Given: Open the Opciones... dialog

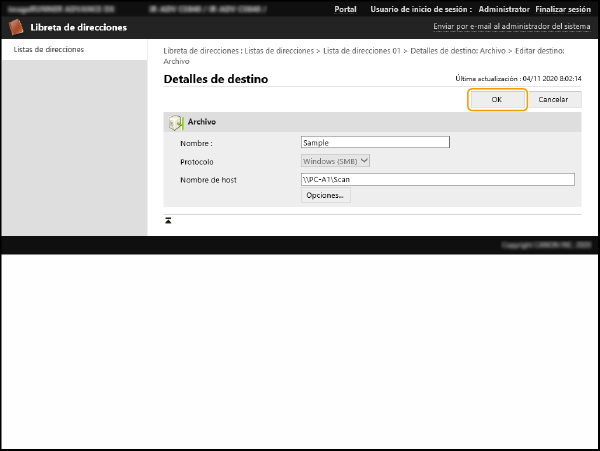Looking at the screenshot, I should click(x=325, y=196).
